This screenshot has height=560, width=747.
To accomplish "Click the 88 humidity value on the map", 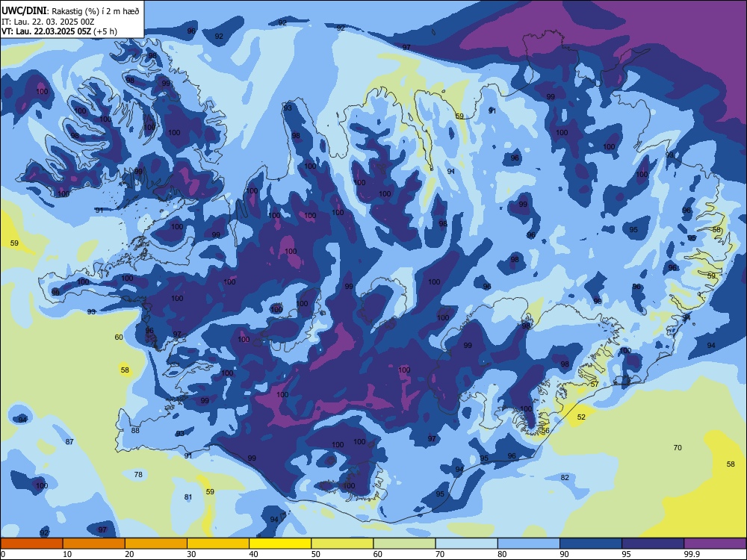I will tap(135, 431).
